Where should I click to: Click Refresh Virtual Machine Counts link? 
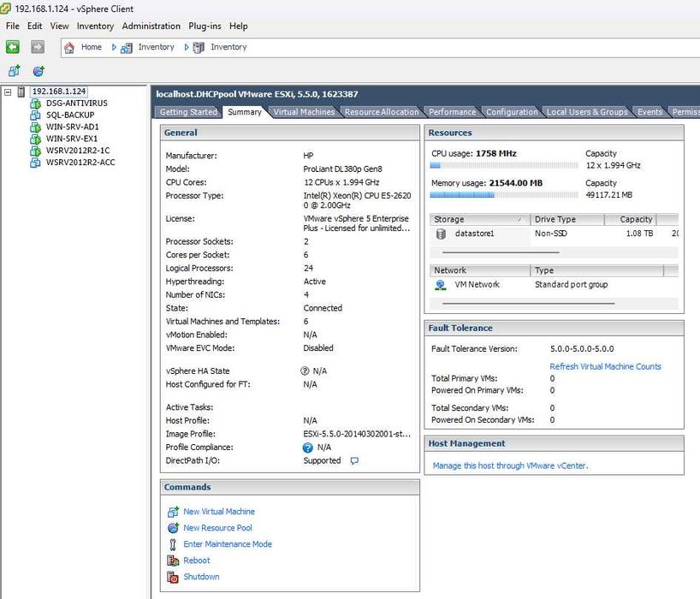click(x=605, y=366)
